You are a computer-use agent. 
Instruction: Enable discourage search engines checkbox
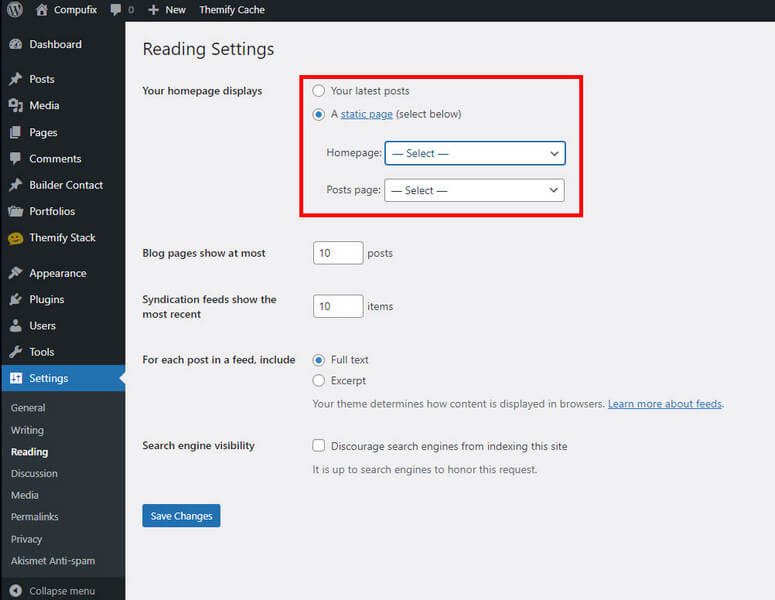(x=318, y=445)
